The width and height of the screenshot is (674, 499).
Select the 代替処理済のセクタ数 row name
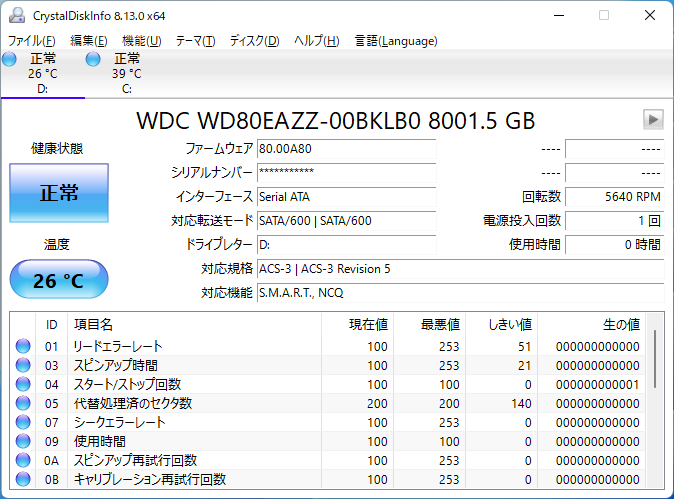132,403
